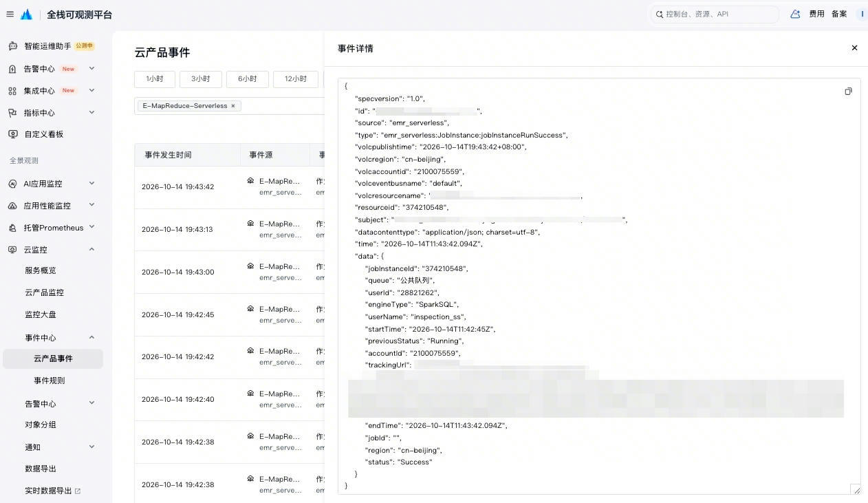Screen dimensions: 868x503
Task: Close the 事件详情 panel
Action: 854,48
